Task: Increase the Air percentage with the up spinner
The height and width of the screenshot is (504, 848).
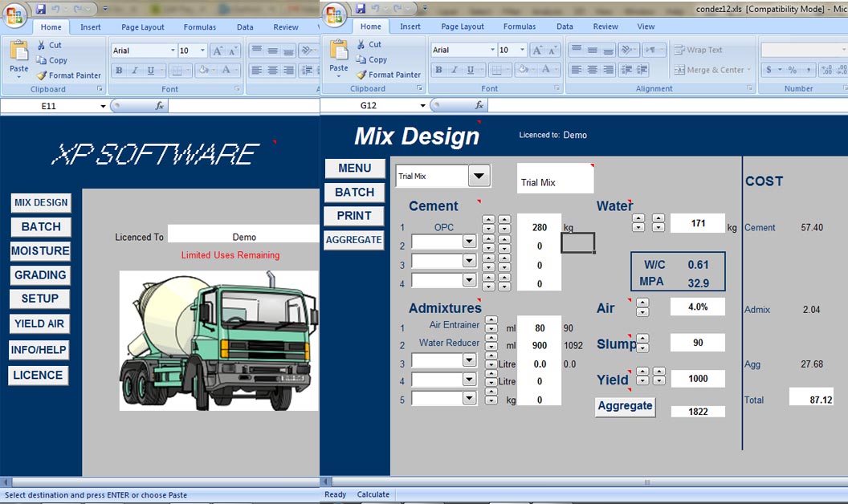Action: pyautogui.click(x=642, y=303)
